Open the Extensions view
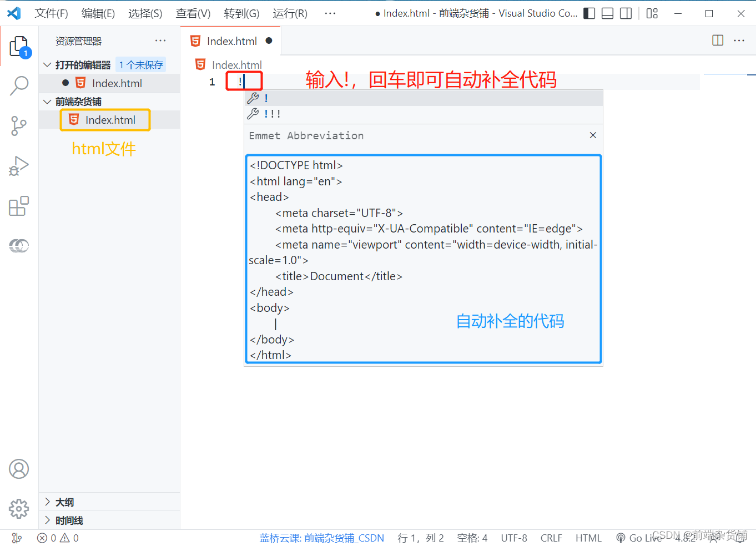756x546 pixels. pos(19,206)
